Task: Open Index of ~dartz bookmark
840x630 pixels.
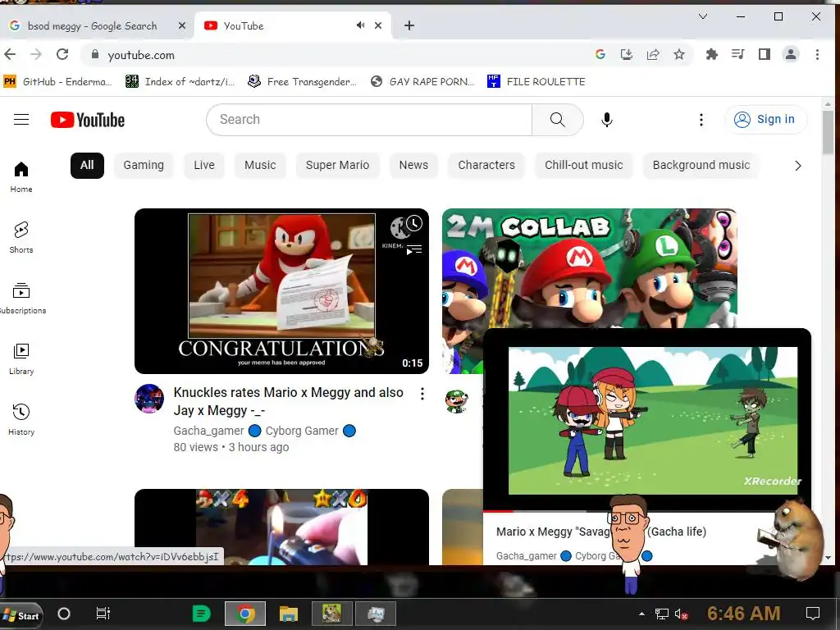Action: 180,81
